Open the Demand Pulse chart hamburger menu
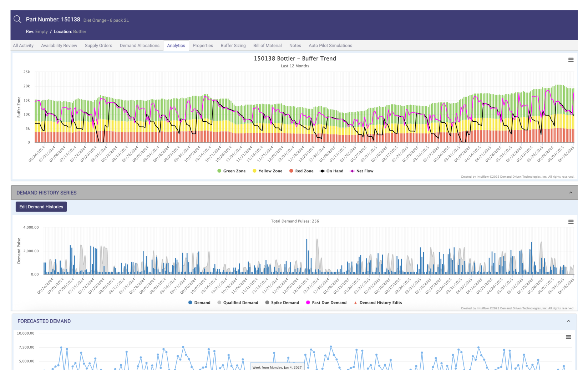588x380 pixels. tap(571, 222)
